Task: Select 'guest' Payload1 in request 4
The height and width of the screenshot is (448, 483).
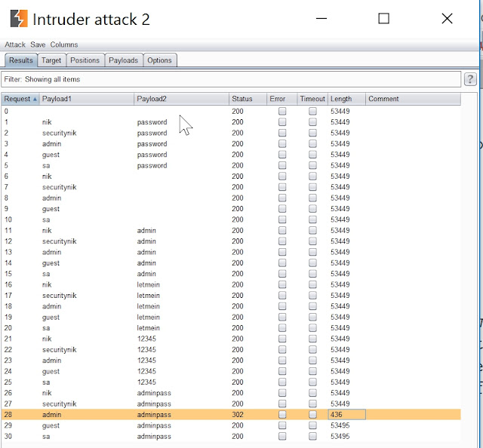Action: 51,155
